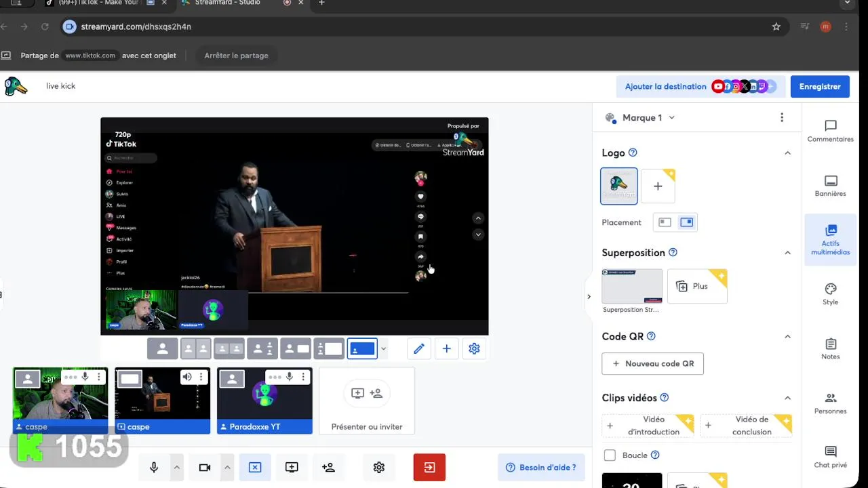Click the blue Enregistrer button

click(820, 87)
